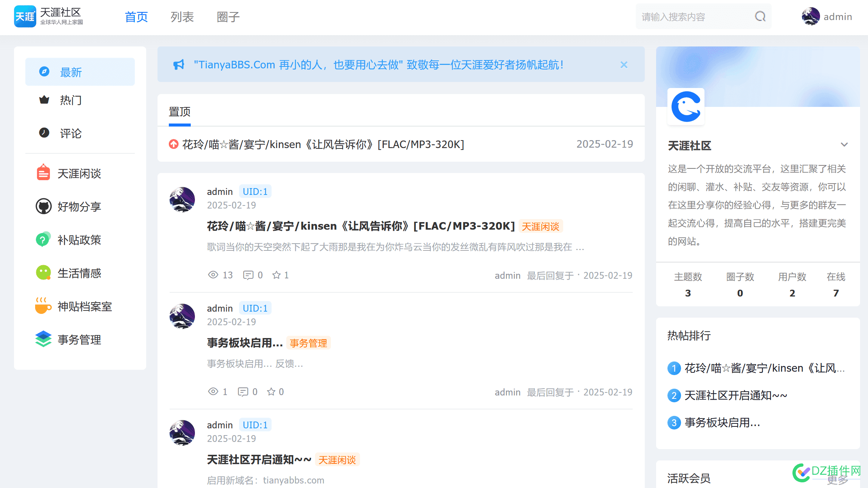Click the crown icon beside 热门
Image resolution: width=868 pixels, height=488 pixels.
pos(44,100)
